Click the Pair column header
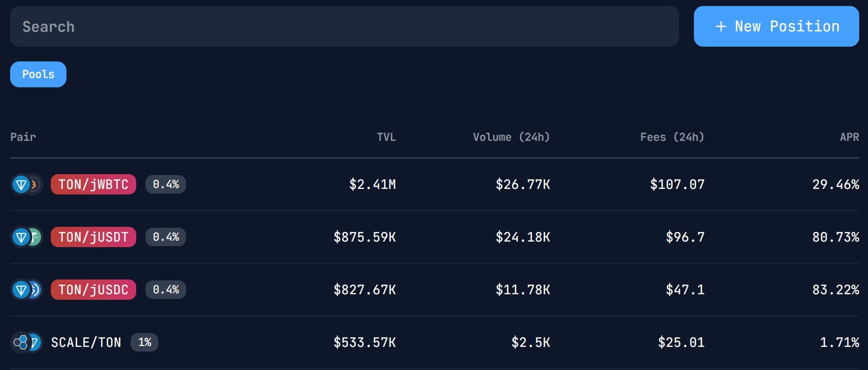This screenshot has height=370, width=868. click(23, 137)
